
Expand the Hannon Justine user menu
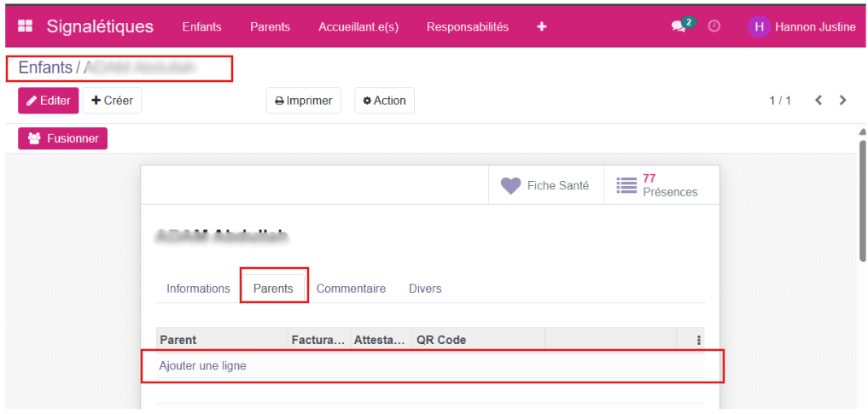[814, 26]
